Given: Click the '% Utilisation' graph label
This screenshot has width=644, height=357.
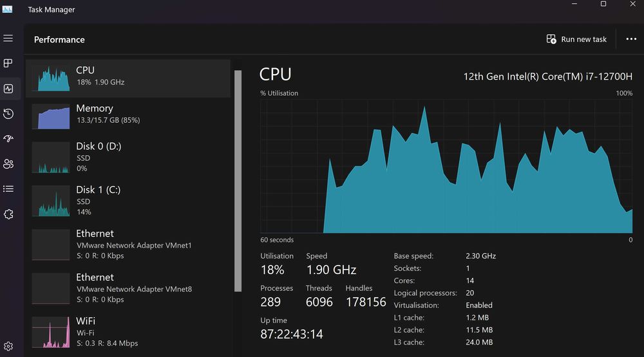Looking at the screenshot, I should [x=279, y=93].
